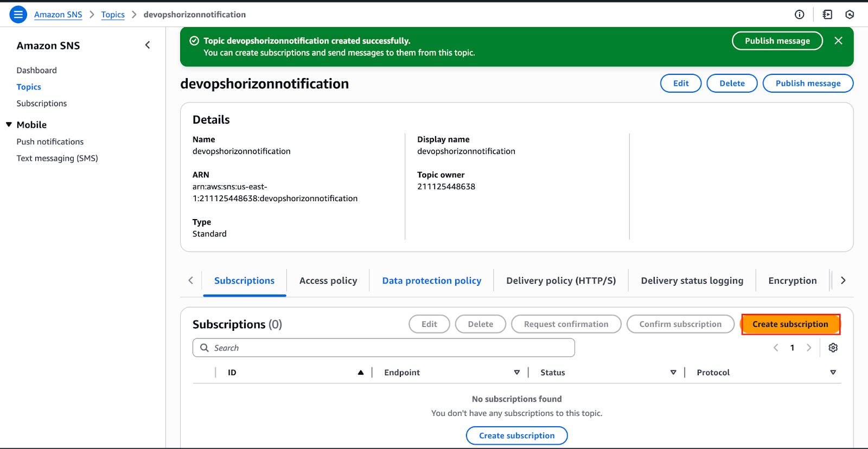Click the Standard type value

pyautogui.click(x=209, y=234)
